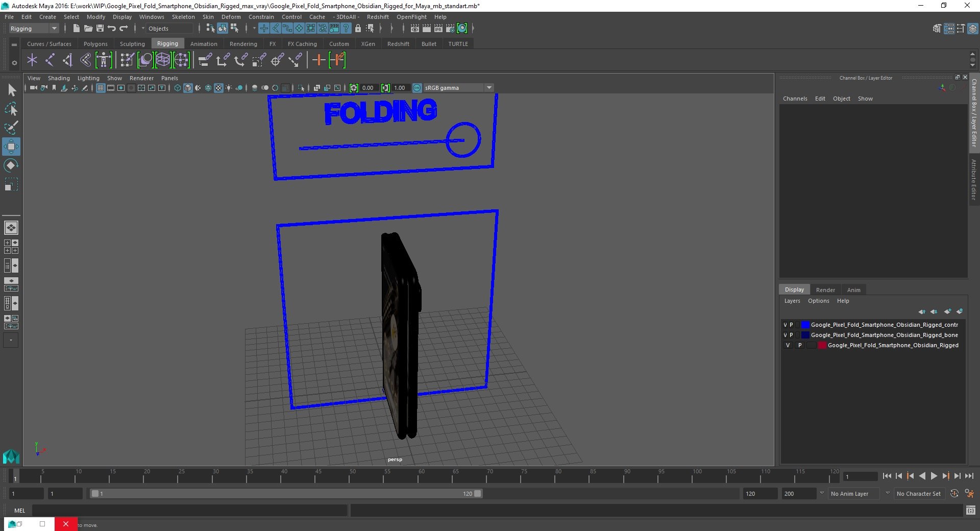This screenshot has height=531, width=980.
Task: Click the Save Scene icon
Action: click(100, 29)
